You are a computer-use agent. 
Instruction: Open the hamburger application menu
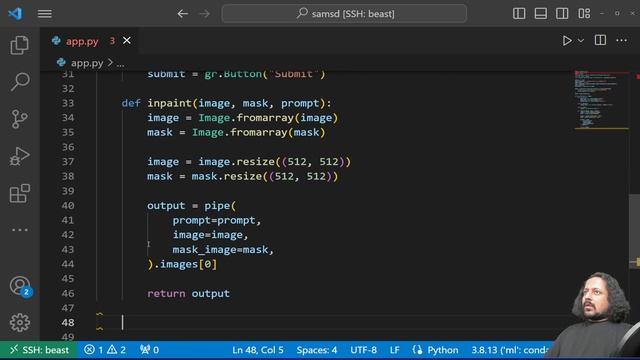(44, 13)
